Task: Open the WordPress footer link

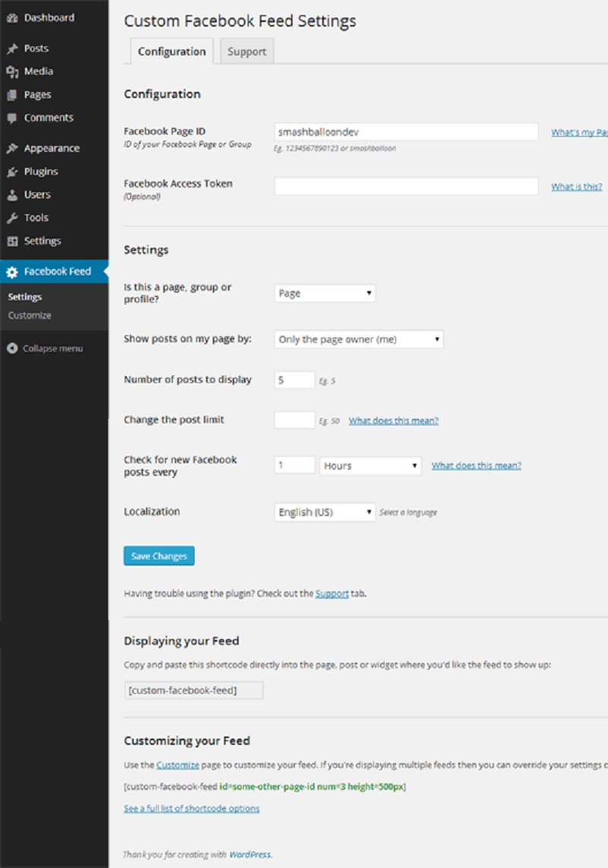Action: click(250, 854)
